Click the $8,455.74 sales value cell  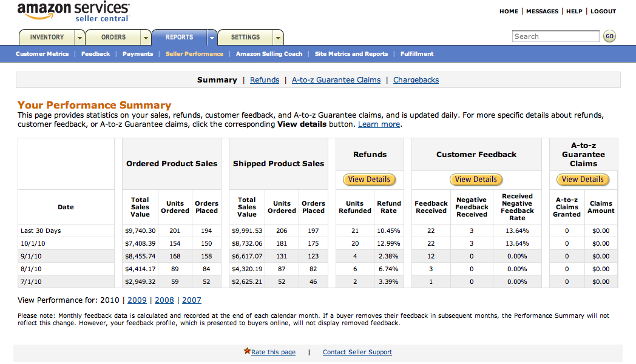pyautogui.click(x=140, y=256)
